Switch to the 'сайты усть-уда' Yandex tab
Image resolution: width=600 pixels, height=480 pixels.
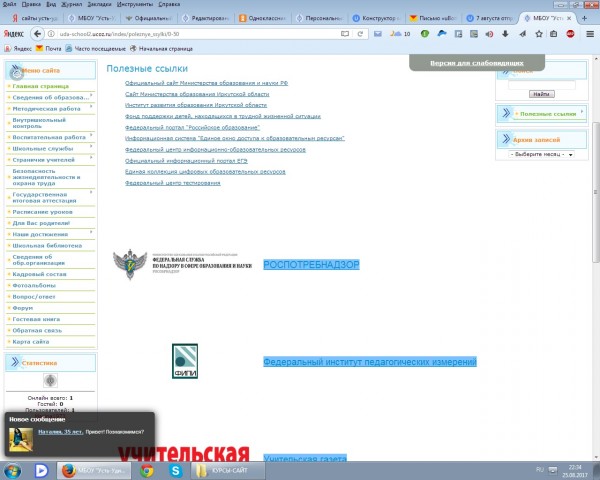click(x=34, y=18)
